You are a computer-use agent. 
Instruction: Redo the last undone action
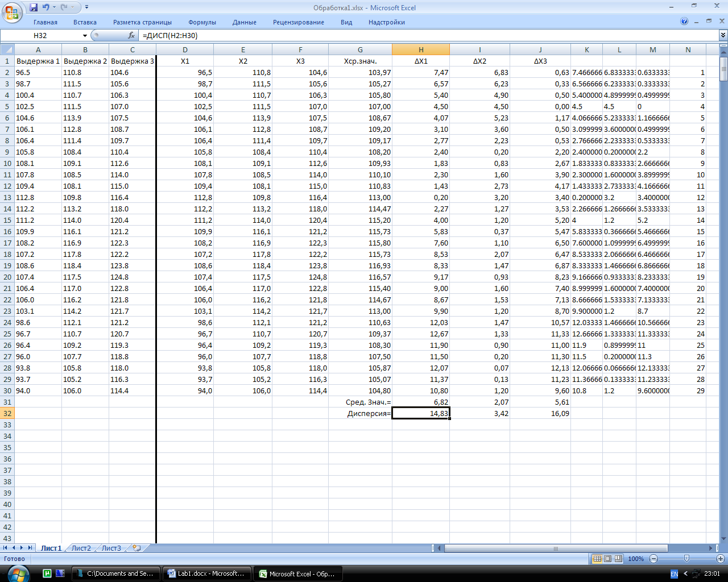pyautogui.click(x=64, y=7)
